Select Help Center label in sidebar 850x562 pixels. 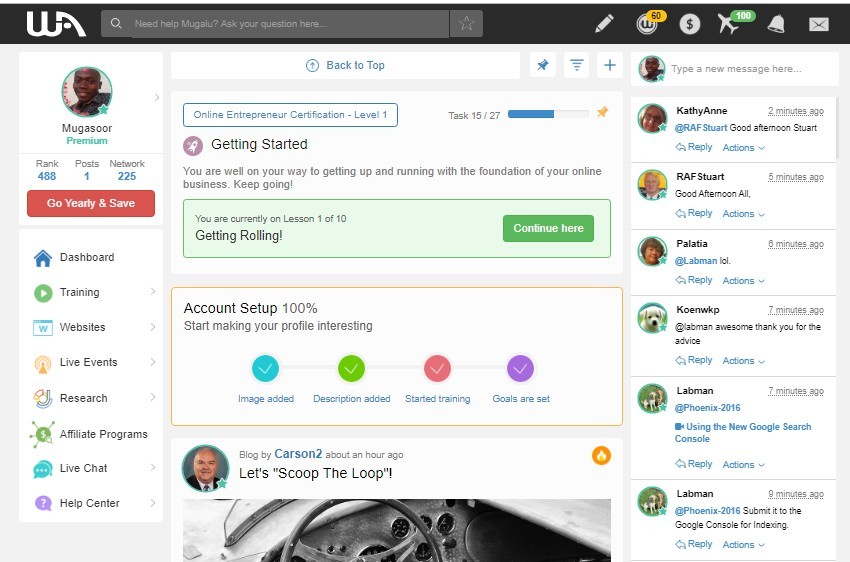tap(89, 503)
